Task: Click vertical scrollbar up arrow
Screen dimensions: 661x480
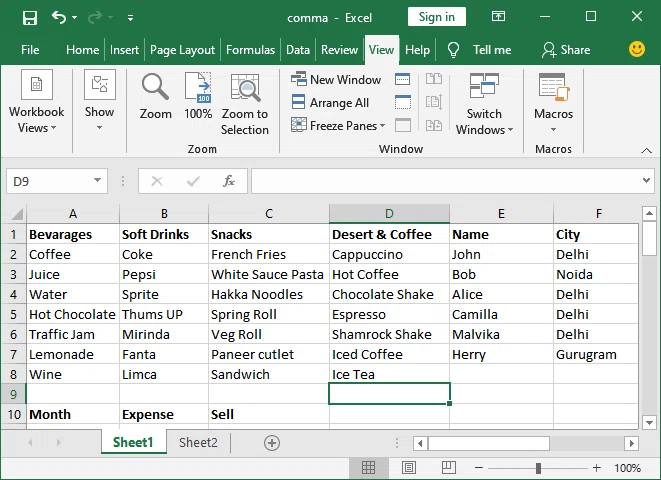Action: click(x=649, y=213)
